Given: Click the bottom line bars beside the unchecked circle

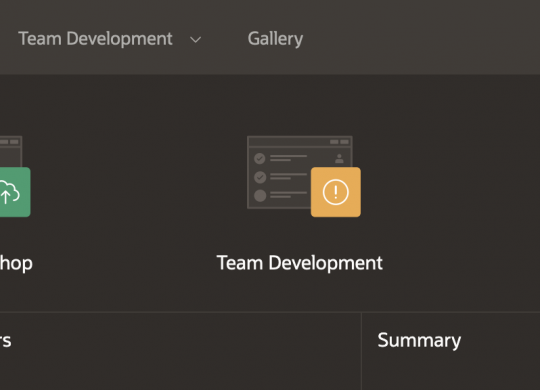Looking at the screenshot, I should pyautogui.click(x=288, y=195).
